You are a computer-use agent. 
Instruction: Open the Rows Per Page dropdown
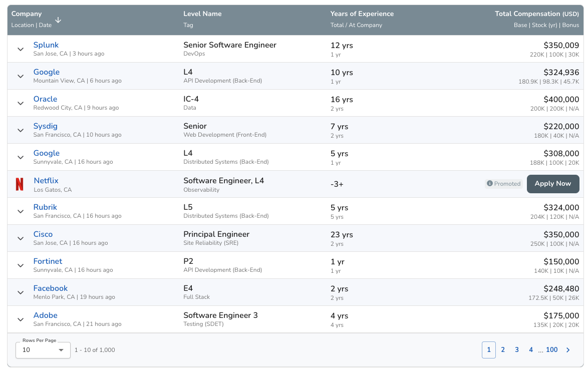[x=43, y=350]
